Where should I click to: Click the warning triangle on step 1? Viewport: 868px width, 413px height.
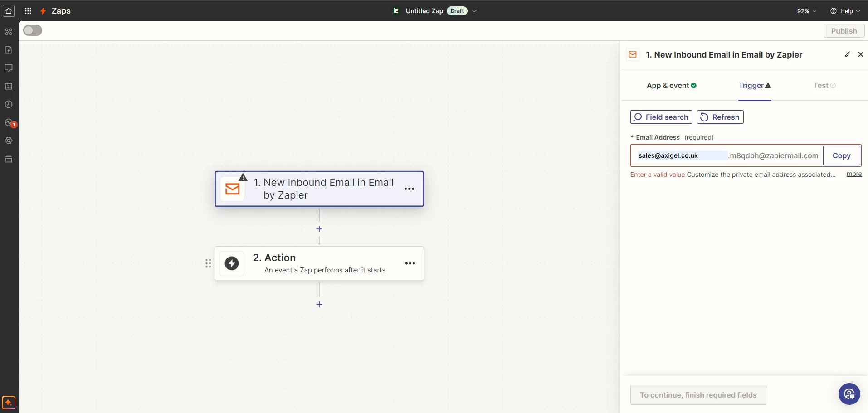click(x=243, y=177)
